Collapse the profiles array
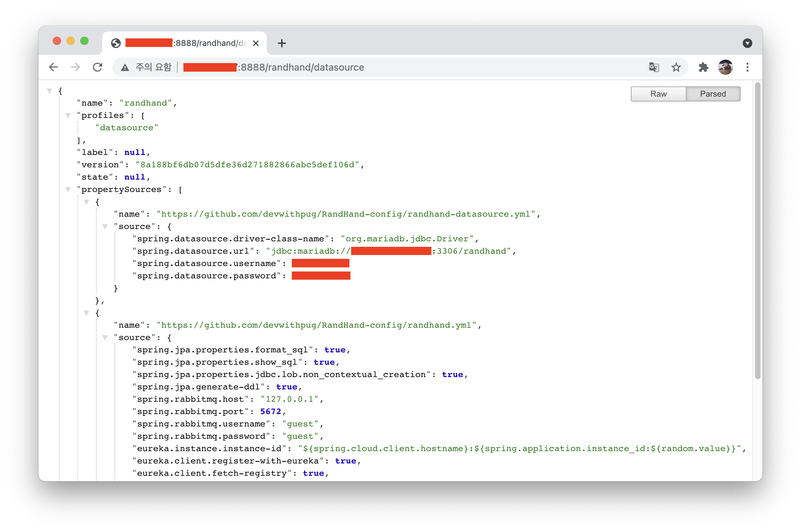This screenshot has height=532, width=801. point(68,116)
